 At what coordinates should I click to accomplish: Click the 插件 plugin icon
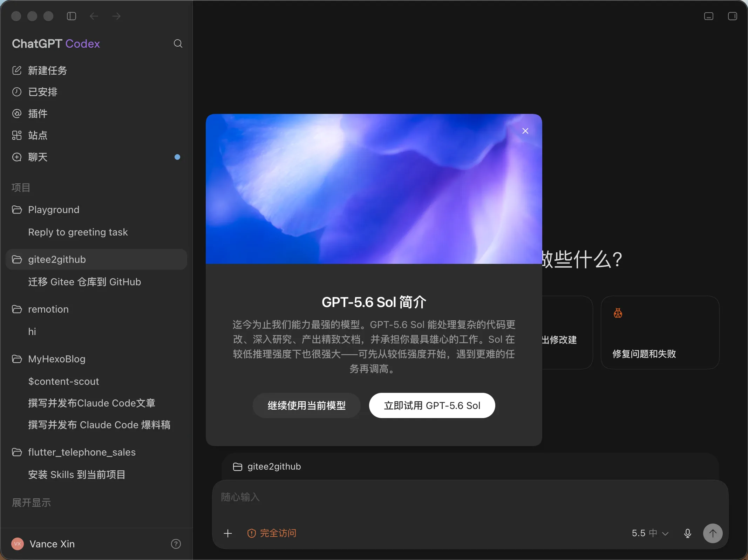[17, 114]
